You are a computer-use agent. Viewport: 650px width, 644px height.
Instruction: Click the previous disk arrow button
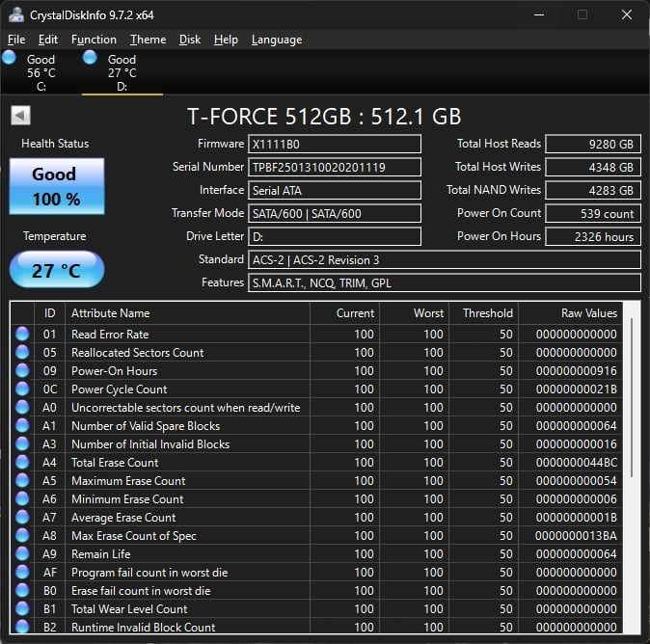[x=20, y=116]
